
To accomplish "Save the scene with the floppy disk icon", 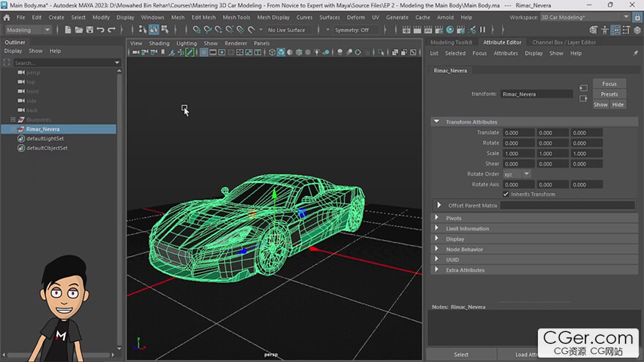I will point(89,30).
